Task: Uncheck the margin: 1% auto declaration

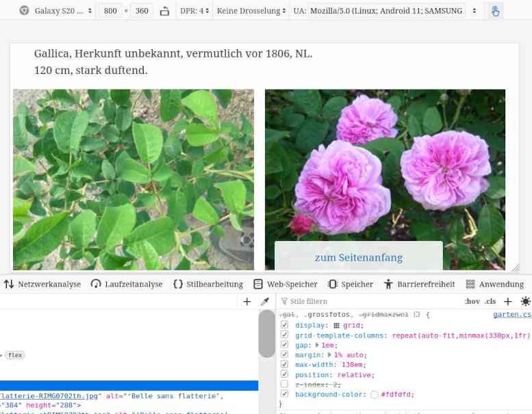Action: click(284, 354)
